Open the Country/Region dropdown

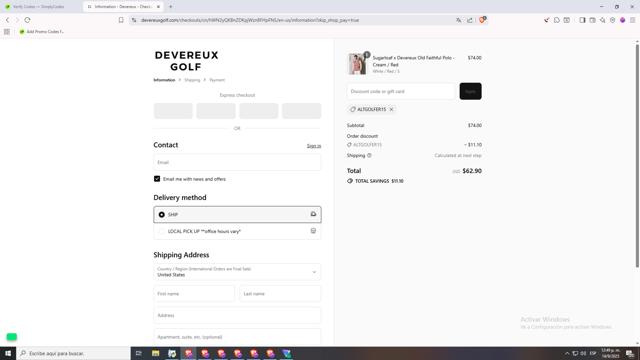click(237, 272)
